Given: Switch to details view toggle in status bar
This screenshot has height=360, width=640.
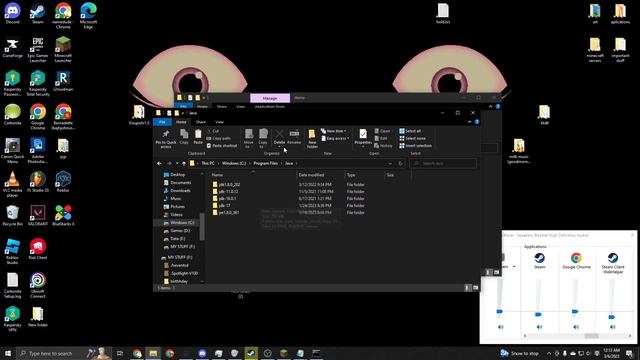Looking at the screenshot, I should click(467, 288).
